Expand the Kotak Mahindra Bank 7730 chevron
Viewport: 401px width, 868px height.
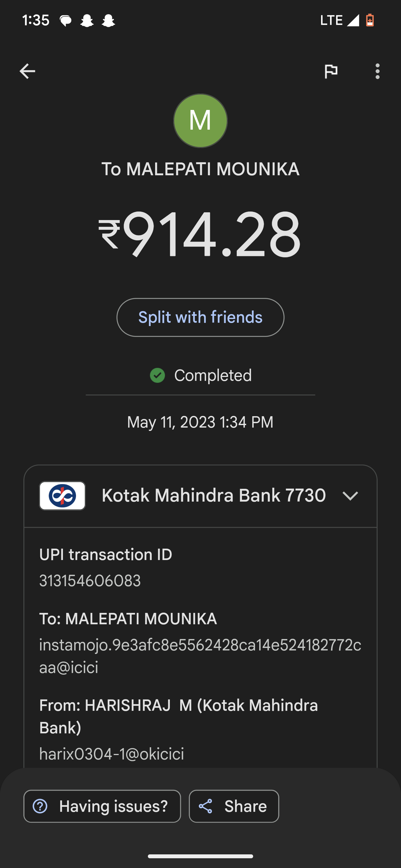point(350,496)
